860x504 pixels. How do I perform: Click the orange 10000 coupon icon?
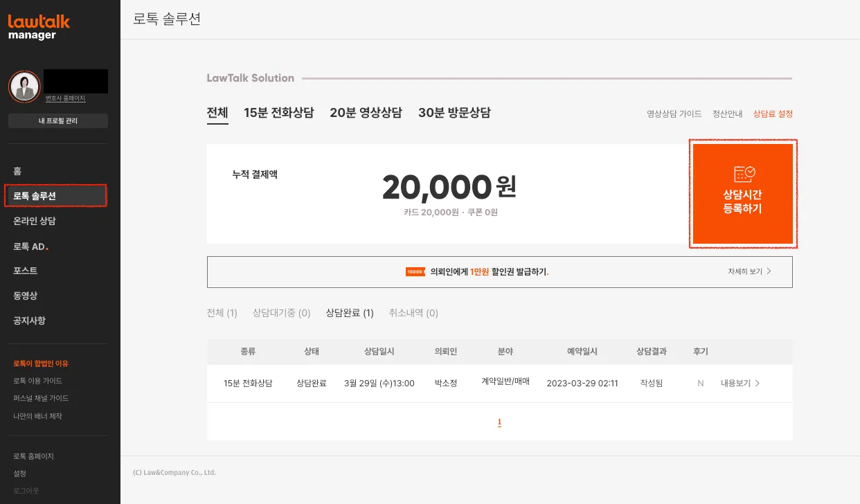pos(415,272)
